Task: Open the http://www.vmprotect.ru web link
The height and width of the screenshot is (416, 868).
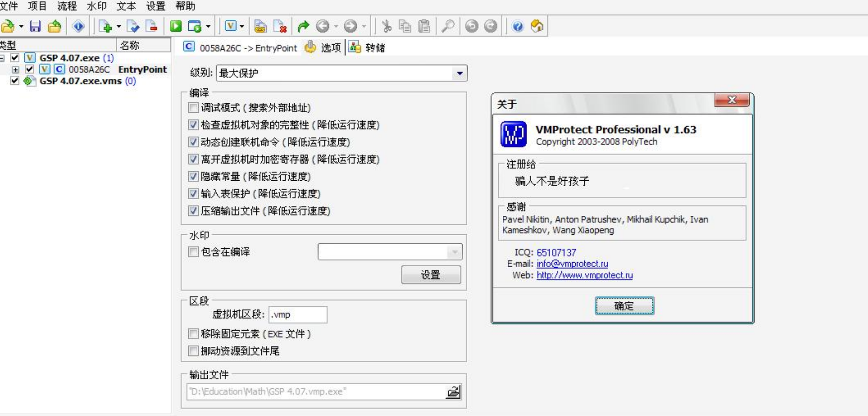Action: pos(585,275)
